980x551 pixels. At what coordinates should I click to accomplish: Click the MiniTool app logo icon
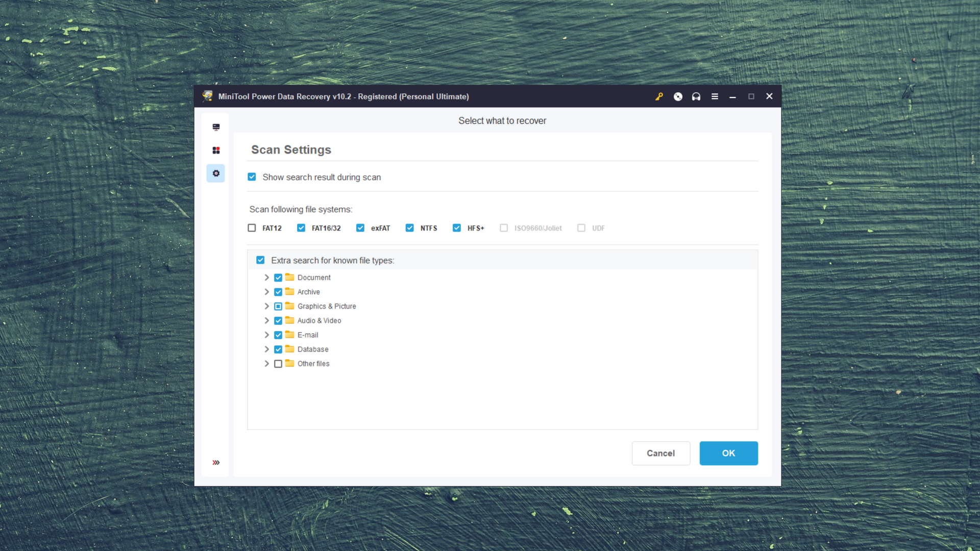[x=207, y=96]
